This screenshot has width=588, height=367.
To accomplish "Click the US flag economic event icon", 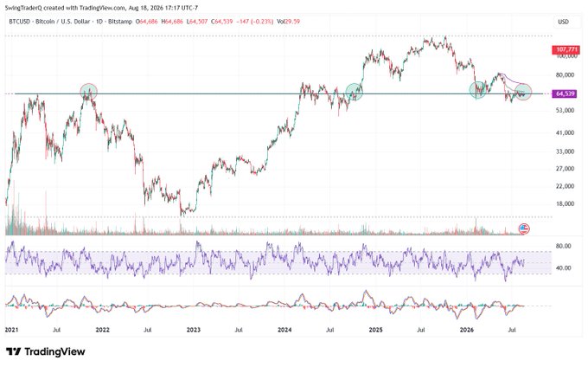I will point(523,229).
